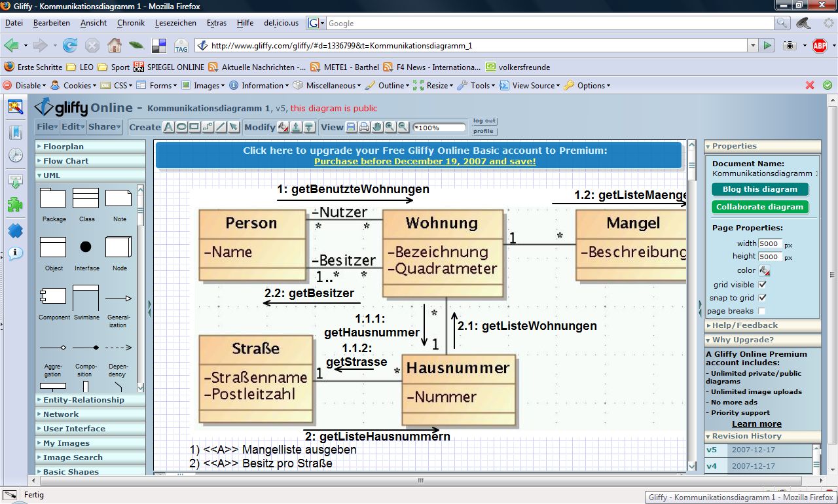Open the File dropdown in Gliffy

[x=47, y=127]
